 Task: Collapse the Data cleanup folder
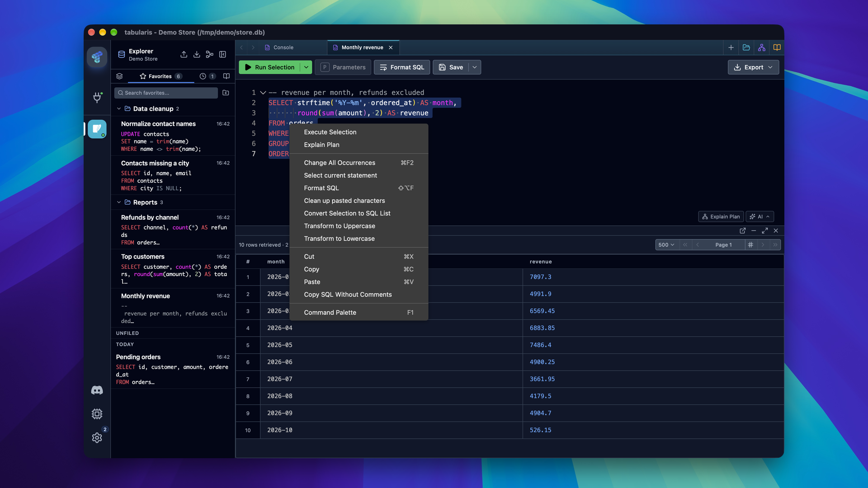tap(119, 109)
